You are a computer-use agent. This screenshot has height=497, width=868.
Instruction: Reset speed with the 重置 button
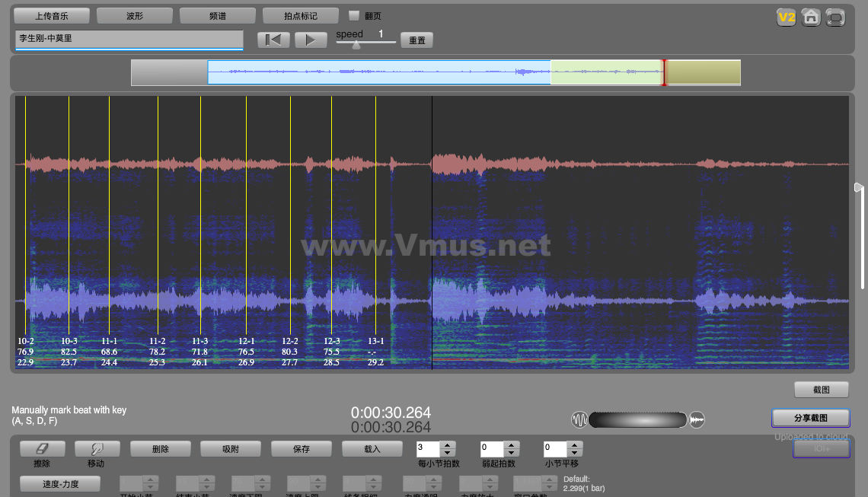click(x=416, y=40)
